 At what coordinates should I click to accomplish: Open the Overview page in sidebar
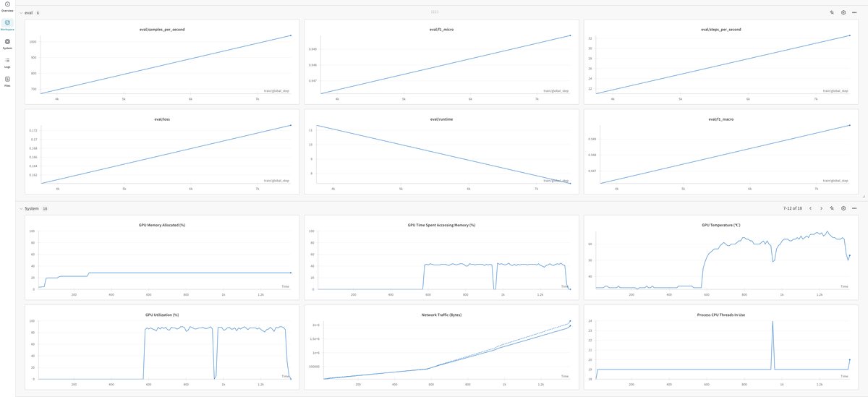[7, 7]
